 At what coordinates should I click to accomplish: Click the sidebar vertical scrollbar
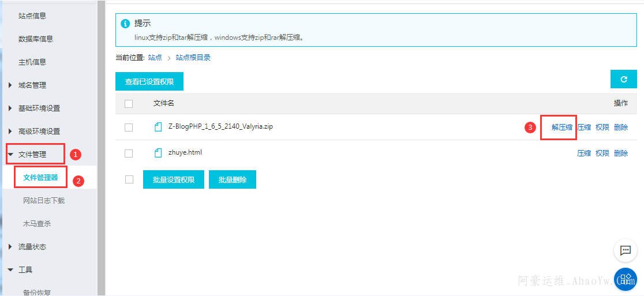[x=101, y=144]
